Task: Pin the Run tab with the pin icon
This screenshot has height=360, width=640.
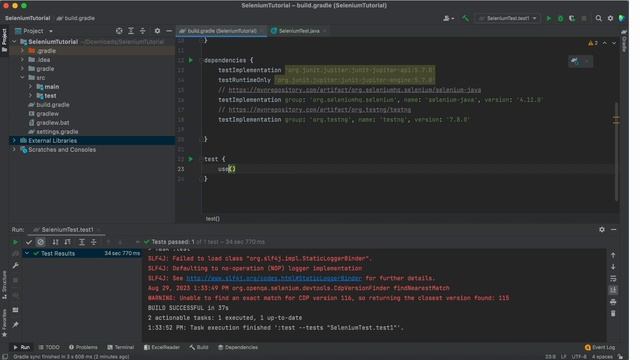Action: 16,325
